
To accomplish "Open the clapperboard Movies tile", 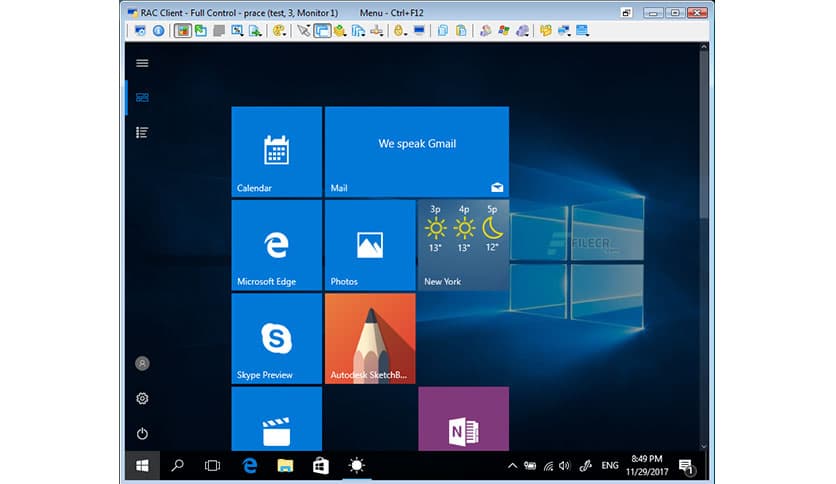I will click(277, 419).
